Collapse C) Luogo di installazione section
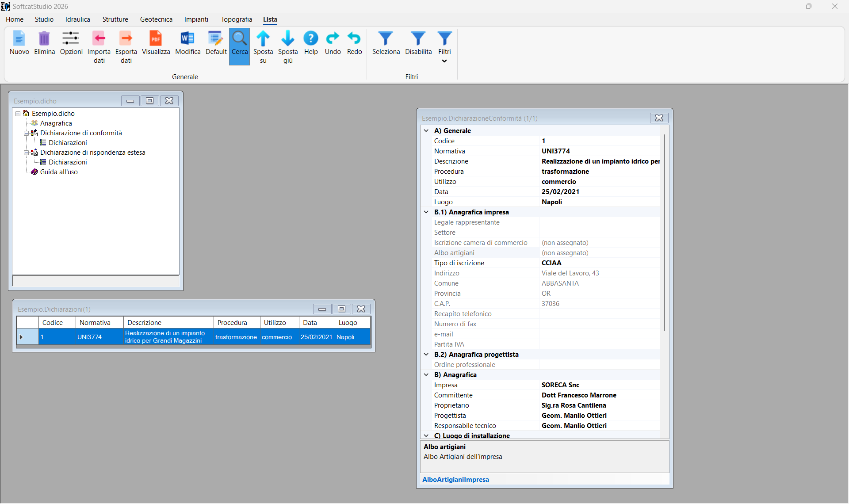This screenshot has height=504, width=849. click(426, 436)
